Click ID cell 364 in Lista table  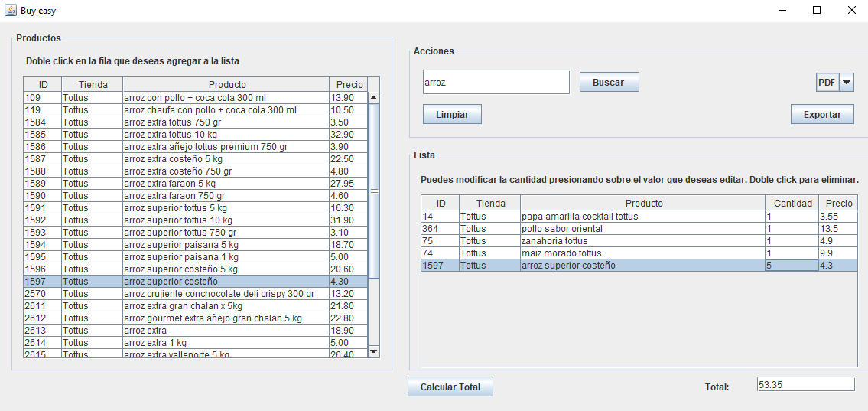pyautogui.click(x=440, y=228)
